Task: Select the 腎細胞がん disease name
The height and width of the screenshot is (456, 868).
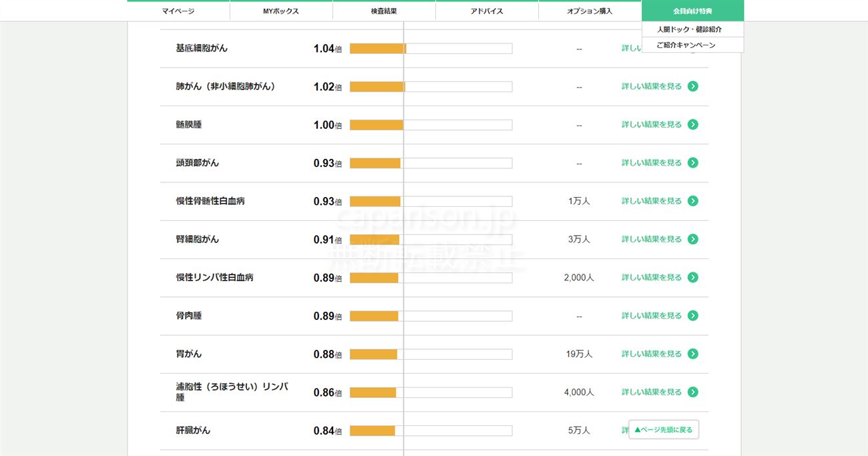Action: [198, 239]
